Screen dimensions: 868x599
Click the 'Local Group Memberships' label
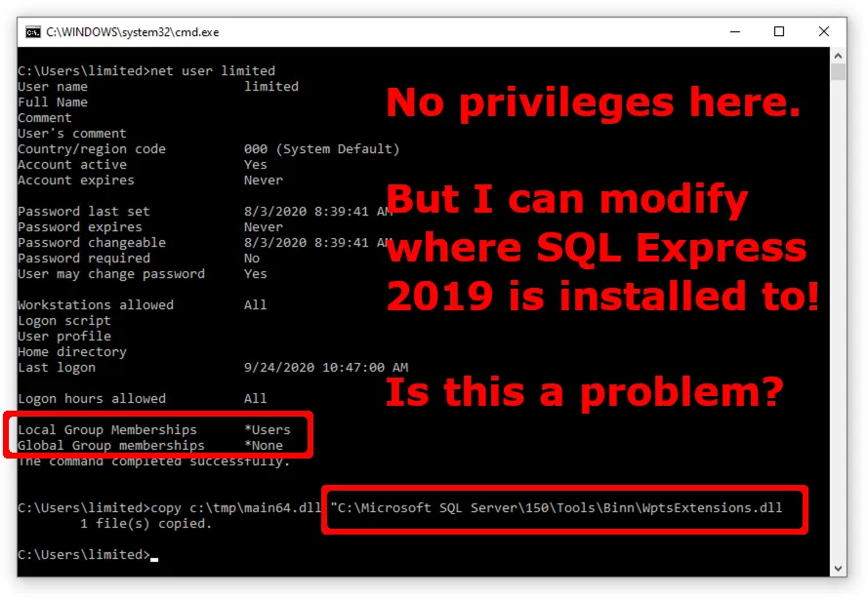pyautogui.click(x=106, y=430)
